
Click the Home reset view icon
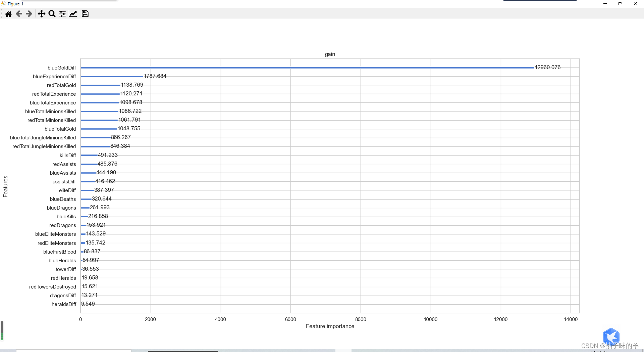tap(8, 14)
